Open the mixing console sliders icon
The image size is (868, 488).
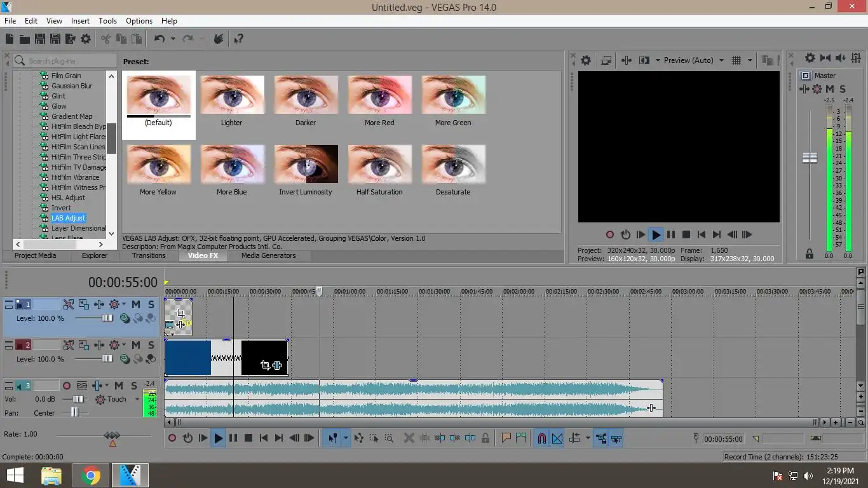(855, 58)
